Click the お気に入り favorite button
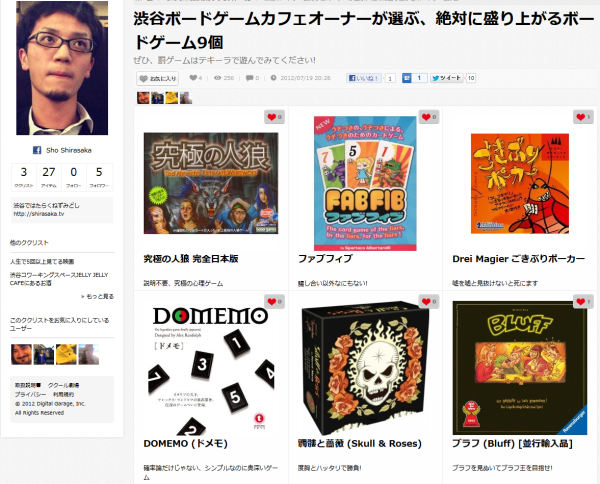Image resolution: width=600 pixels, height=484 pixels. pos(158,78)
